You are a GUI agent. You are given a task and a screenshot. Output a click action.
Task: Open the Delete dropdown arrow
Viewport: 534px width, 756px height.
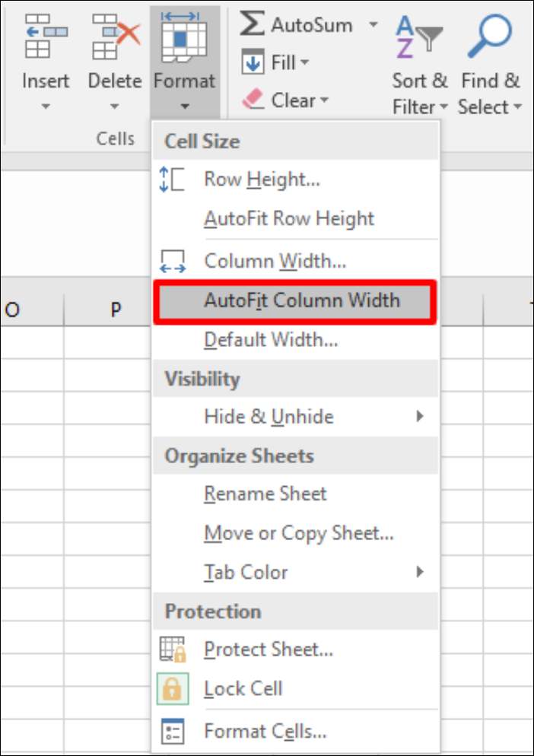pos(114,106)
